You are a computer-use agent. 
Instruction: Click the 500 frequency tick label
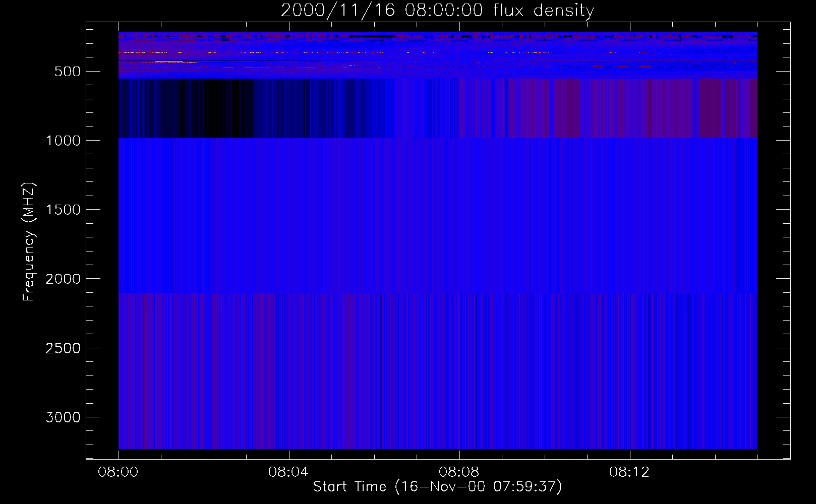coord(68,72)
